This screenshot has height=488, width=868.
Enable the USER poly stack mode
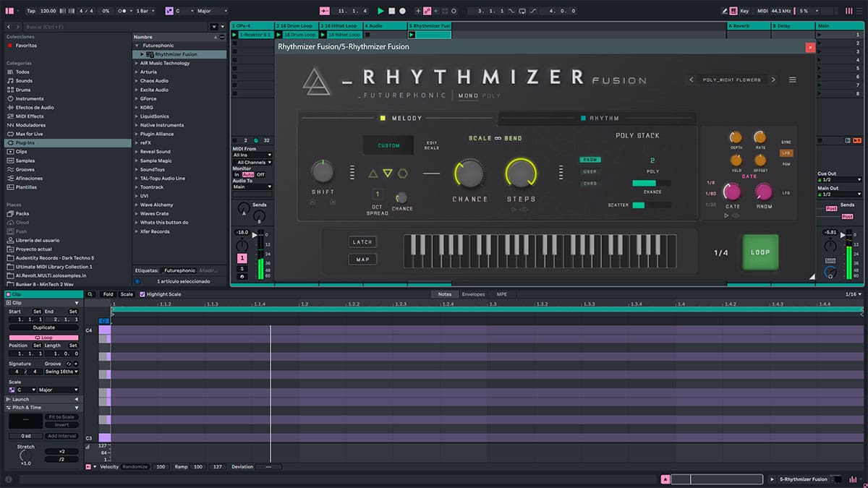[x=590, y=171]
